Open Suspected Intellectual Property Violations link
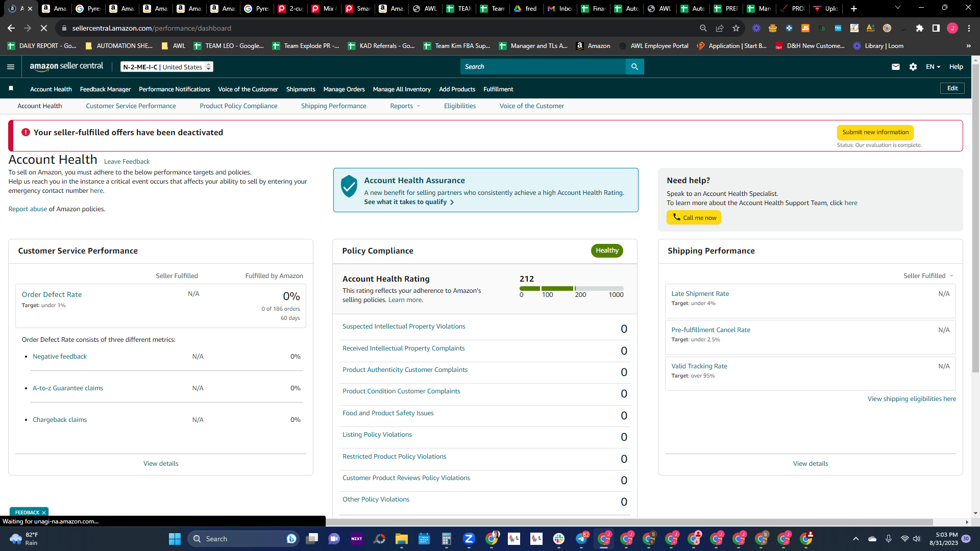Viewport: 980px width, 551px height. pyautogui.click(x=404, y=327)
